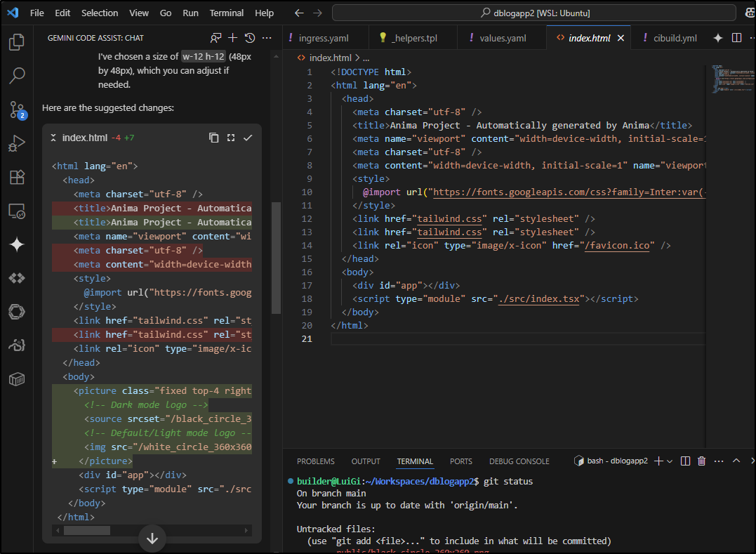
Task: Split the terminal panel
Action: [x=685, y=461]
